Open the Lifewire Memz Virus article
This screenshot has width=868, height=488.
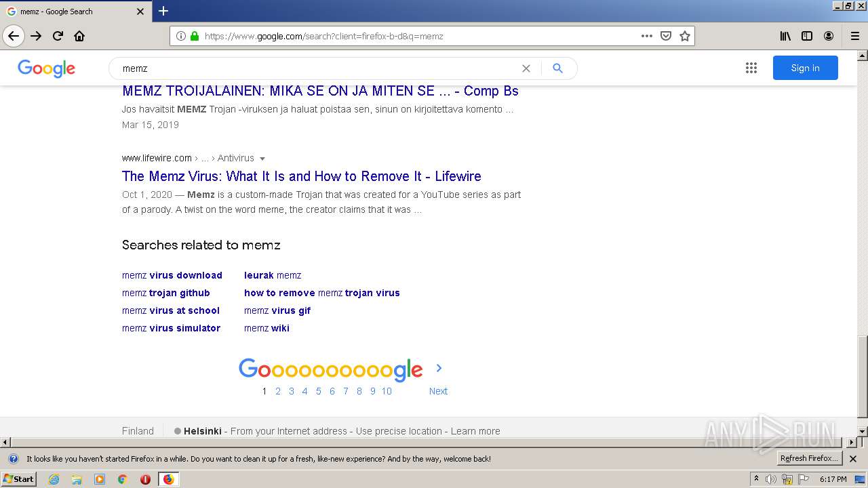pyautogui.click(x=302, y=176)
